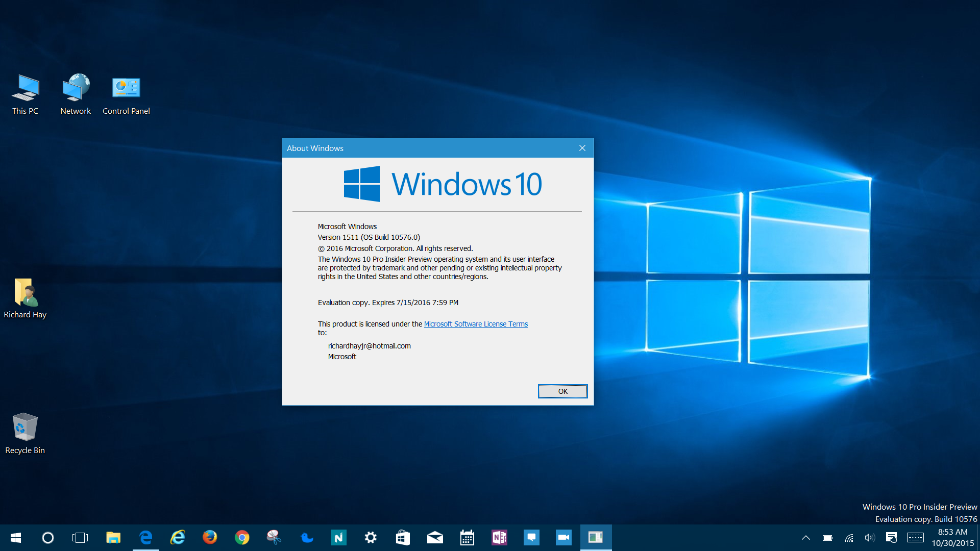Open Action Center from the system tray
This screenshot has width=980, height=551.
891,538
